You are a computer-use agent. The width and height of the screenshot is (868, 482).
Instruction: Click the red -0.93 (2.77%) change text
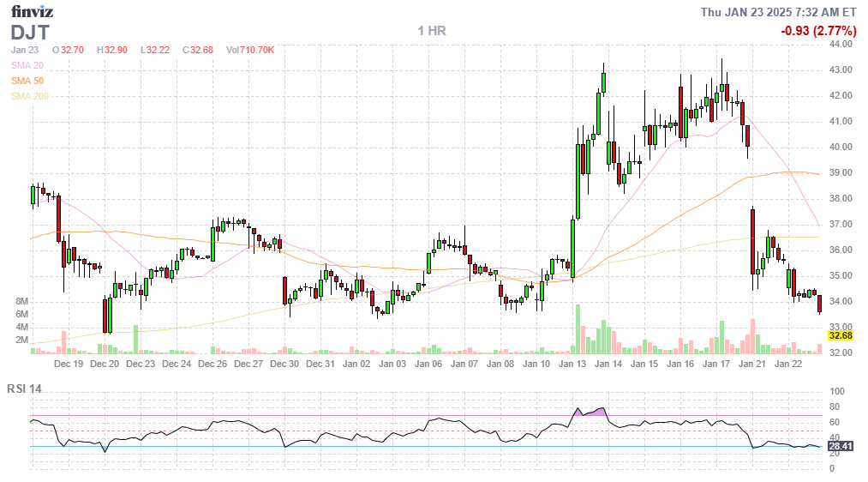818,31
